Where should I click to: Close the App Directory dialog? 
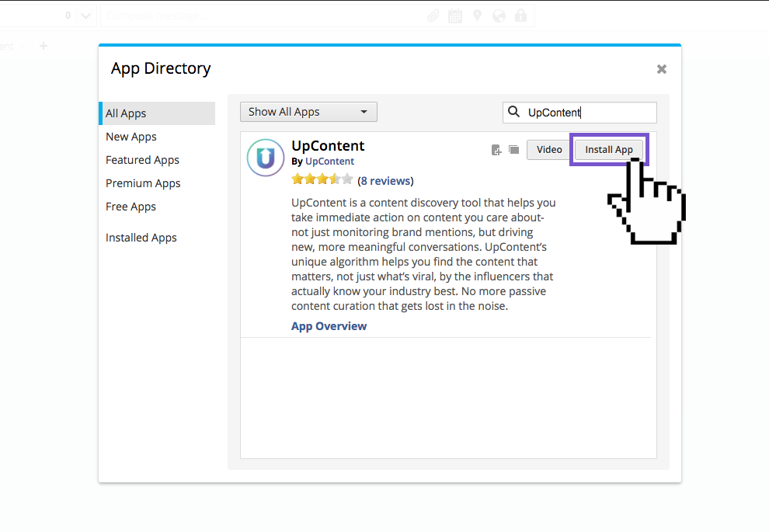[x=662, y=69]
